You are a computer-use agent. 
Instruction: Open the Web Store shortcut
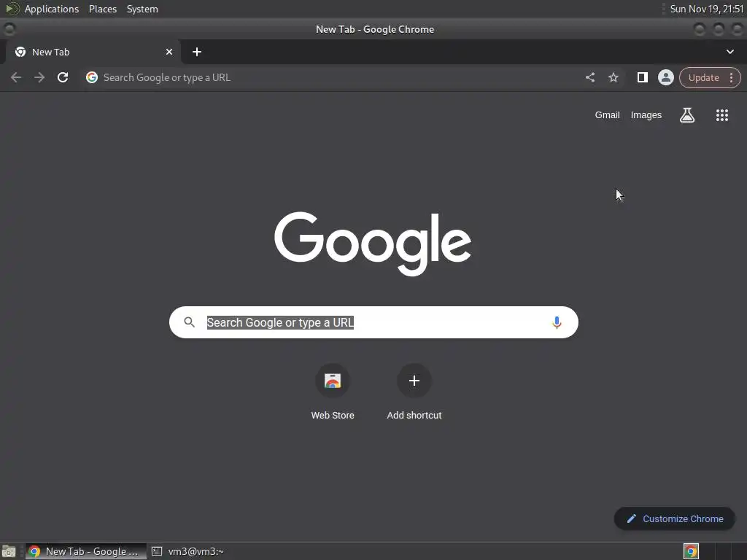pyautogui.click(x=333, y=392)
